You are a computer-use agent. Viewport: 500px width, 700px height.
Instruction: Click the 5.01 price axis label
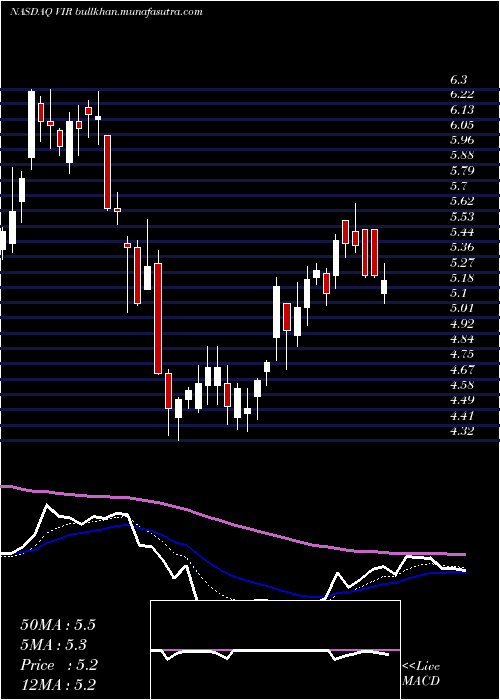tap(462, 308)
